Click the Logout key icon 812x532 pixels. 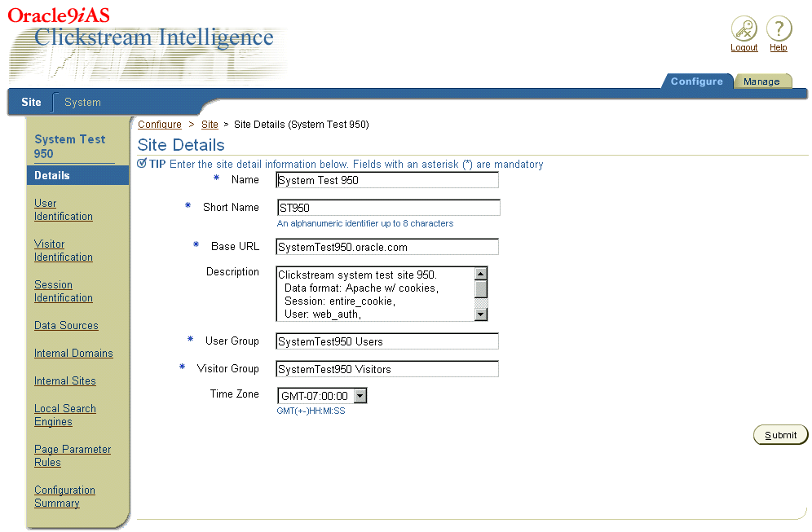744,29
